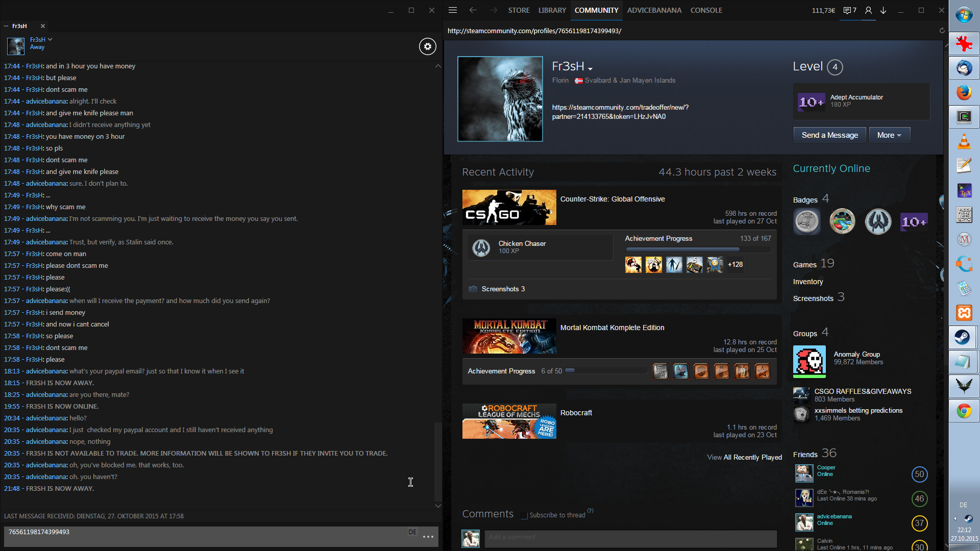980x551 pixels.
Task: Switch to the LIBRARY menu
Action: [x=552, y=10]
